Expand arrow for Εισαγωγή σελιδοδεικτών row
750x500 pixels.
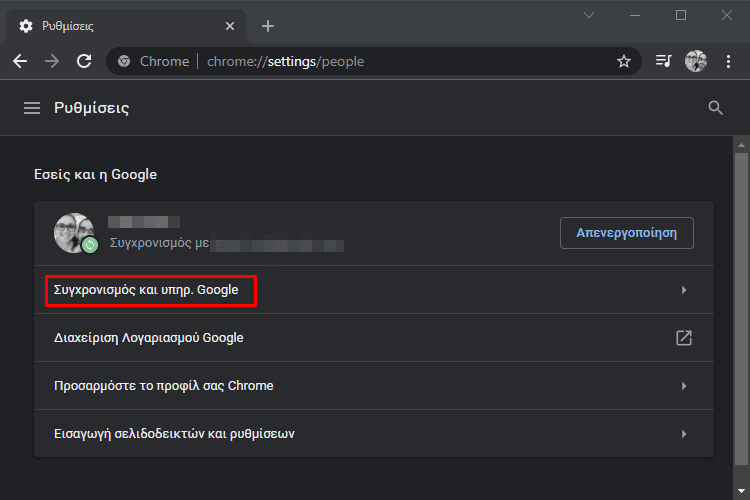[684, 433]
